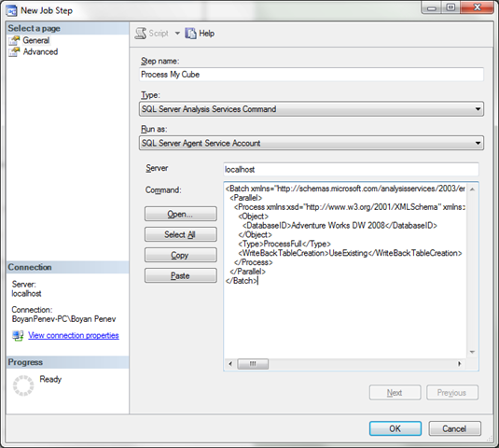Confirm the job step with OK

(x=395, y=428)
